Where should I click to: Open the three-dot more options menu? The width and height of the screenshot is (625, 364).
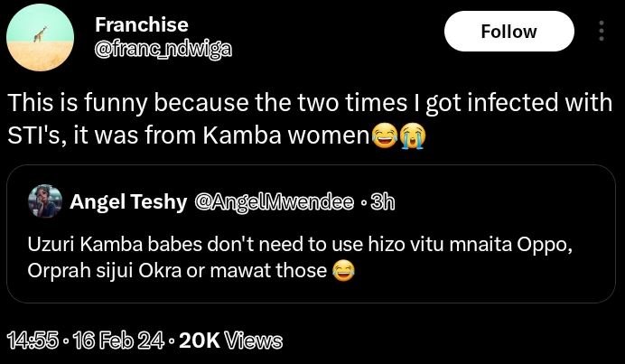pos(602,32)
